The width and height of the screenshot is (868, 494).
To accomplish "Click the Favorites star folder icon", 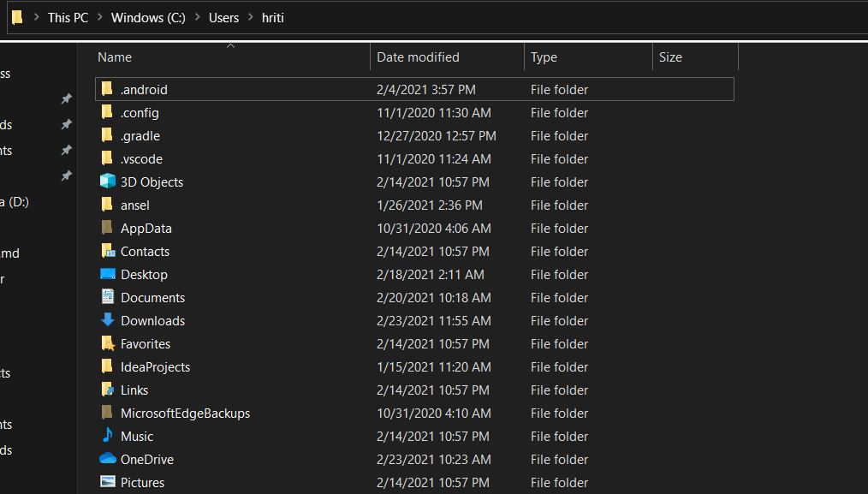I will (x=107, y=343).
